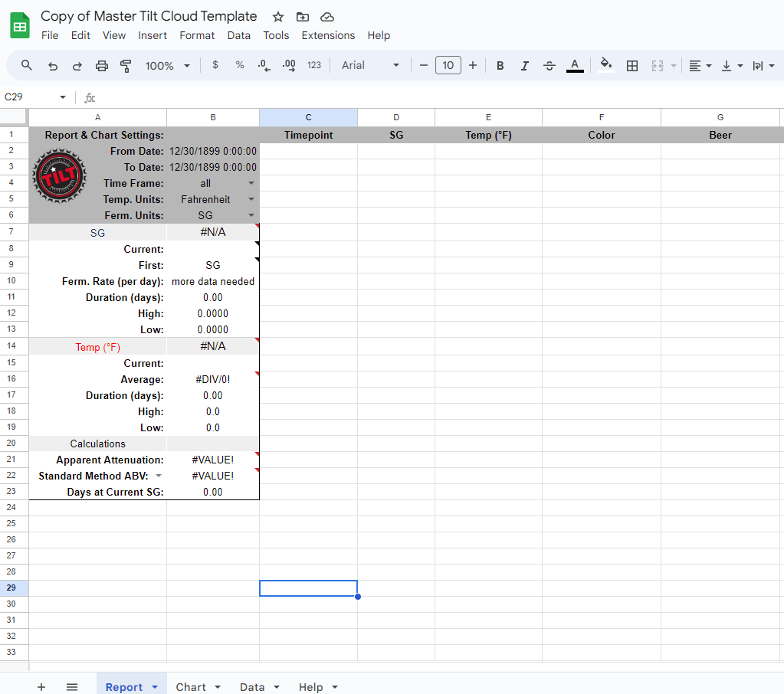The width and height of the screenshot is (784, 694).
Task: Toggle italic text formatting
Action: [x=525, y=66]
